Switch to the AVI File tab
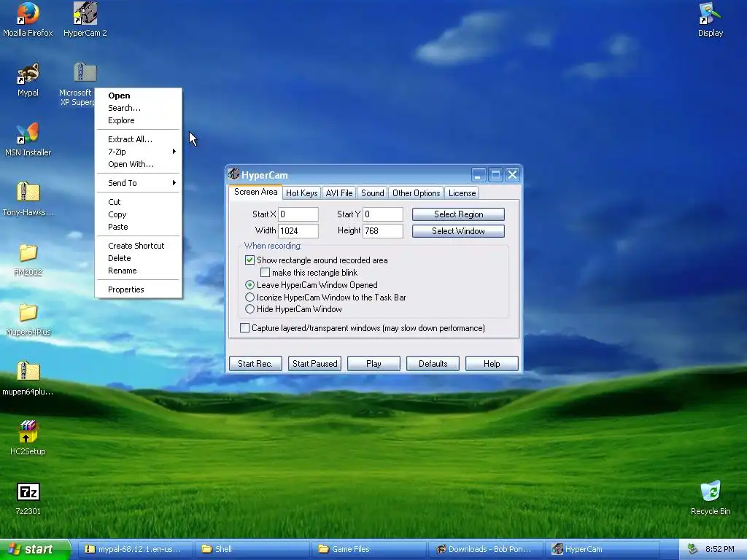Image resolution: width=747 pixels, height=560 pixels. click(x=338, y=192)
